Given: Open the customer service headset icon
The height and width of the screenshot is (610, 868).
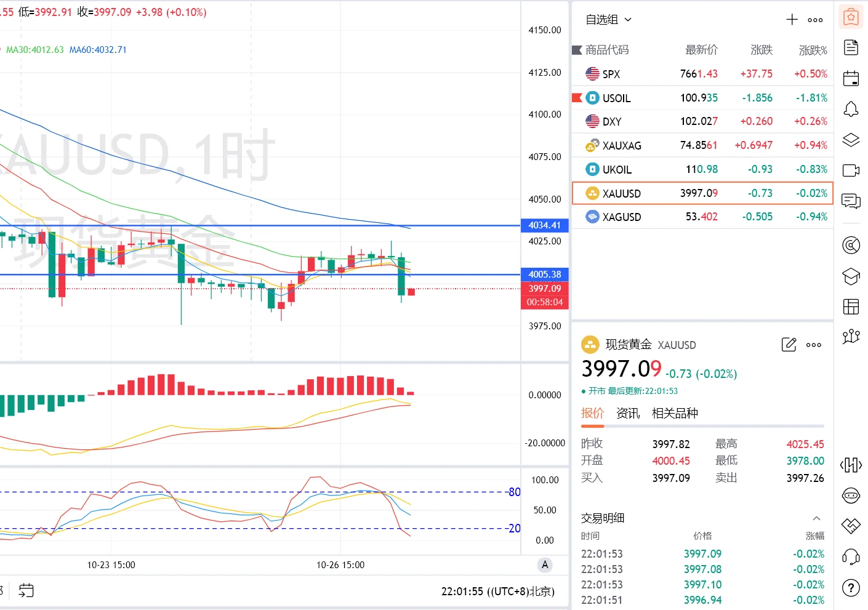Looking at the screenshot, I should pyautogui.click(x=851, y=557).
